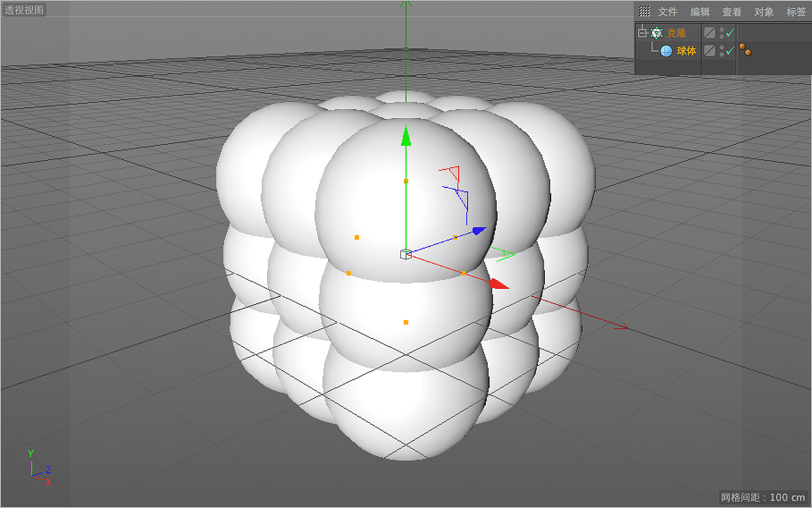Open the 编辑 menu
This screenshot has height=508, width=812.
(x=700, y=12)
